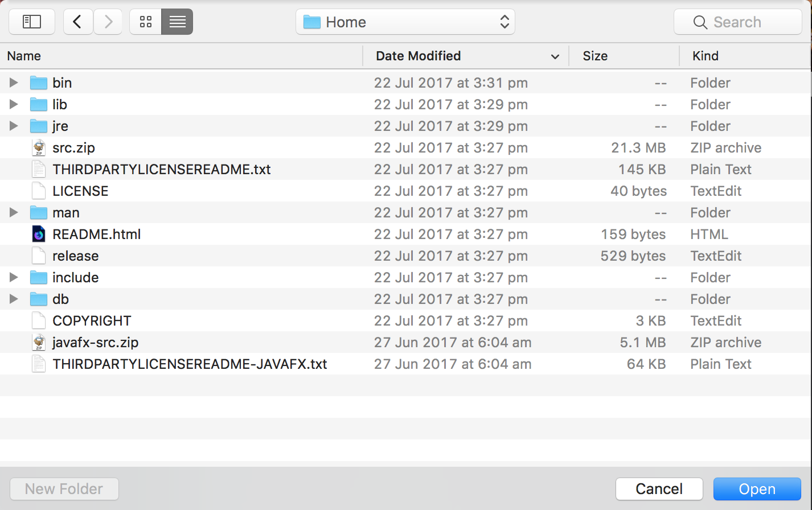Screen dimensions: 812x510
Task: Go back using the left chevron
Action: coord(78,22)
